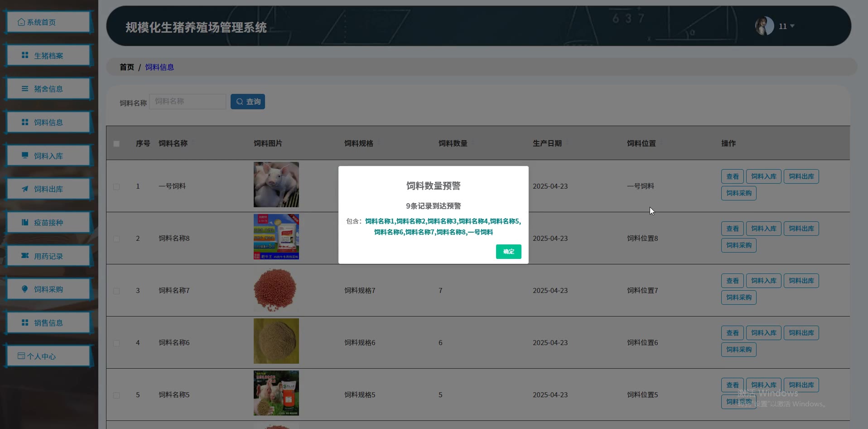Click the ticket icon beside 用药记录

coord(25,256)
